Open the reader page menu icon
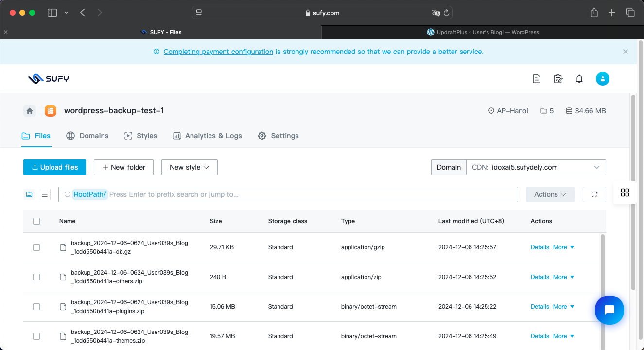Screen dimensions: 644x350 pyautogui.click(x=199, y=13)
